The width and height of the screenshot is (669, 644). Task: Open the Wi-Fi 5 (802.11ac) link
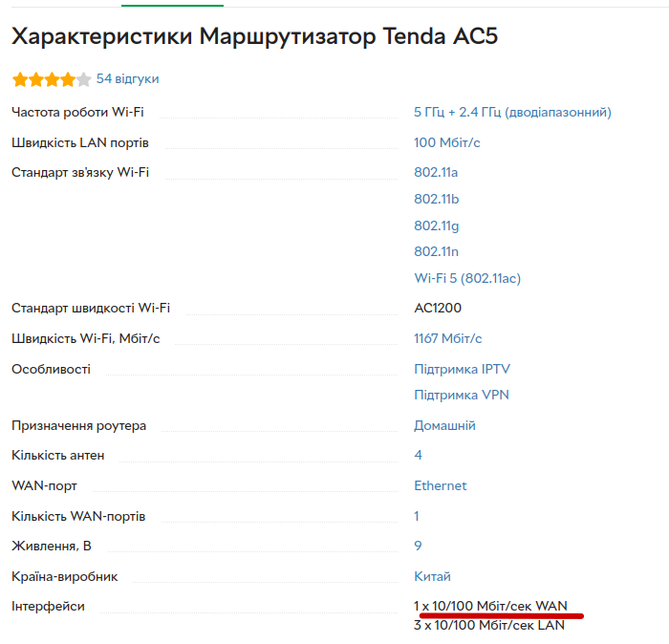(x=467, y=278)
